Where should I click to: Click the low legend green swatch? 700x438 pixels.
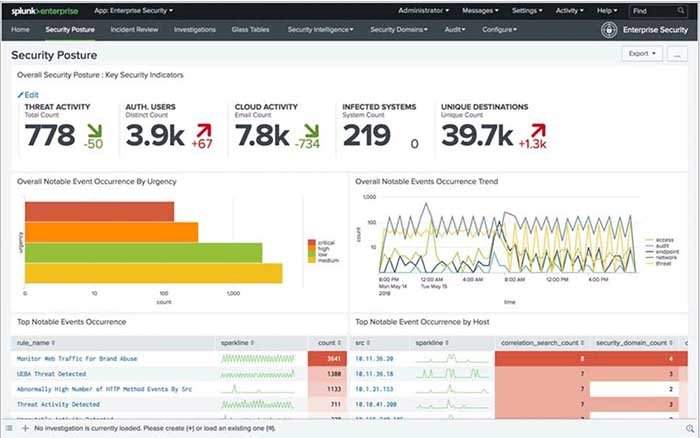(312, 254)
